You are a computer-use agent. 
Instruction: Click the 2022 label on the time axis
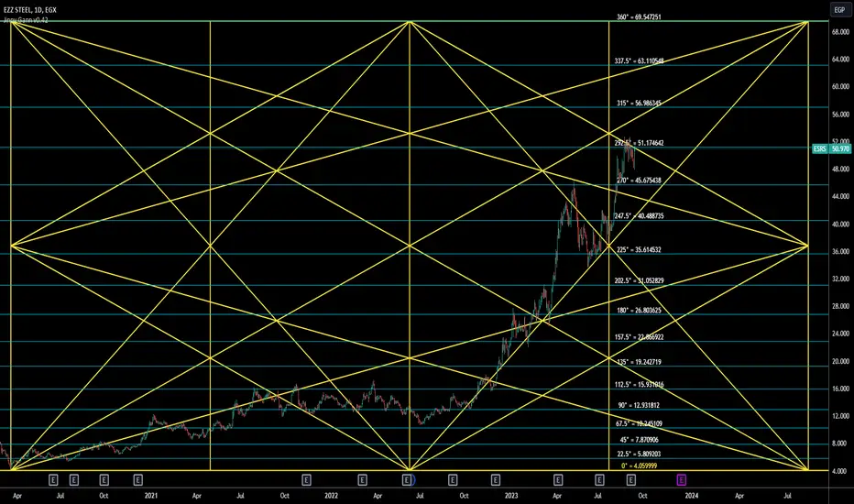point(331,496)
